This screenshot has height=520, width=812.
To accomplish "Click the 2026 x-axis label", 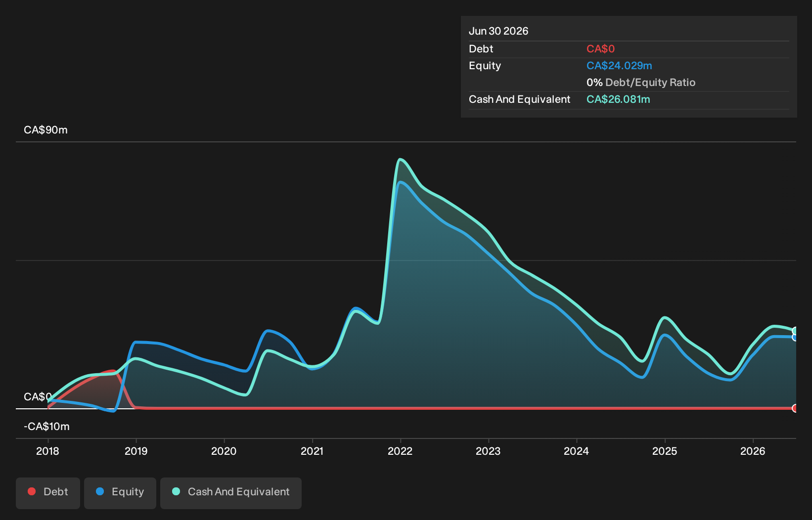I will (x=753, y=451).
